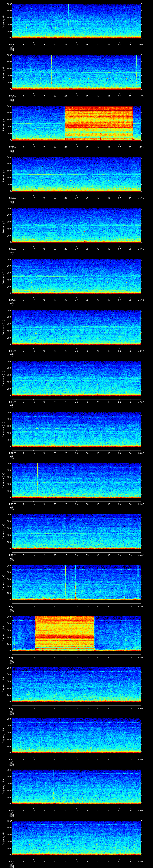The image size is (153, 868).
Task: Click the 34:00 end time label
Action: point(141,249)
